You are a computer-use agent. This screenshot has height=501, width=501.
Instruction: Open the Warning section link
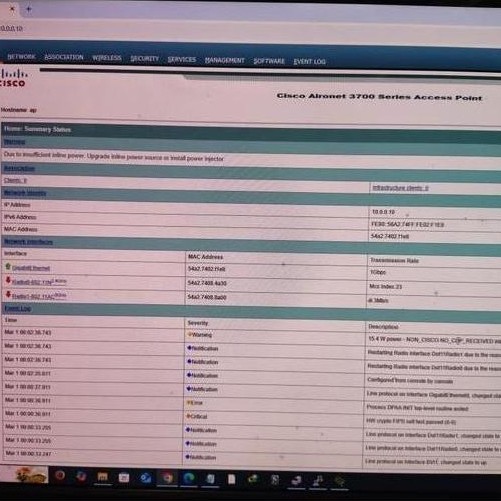pos(14,142)
